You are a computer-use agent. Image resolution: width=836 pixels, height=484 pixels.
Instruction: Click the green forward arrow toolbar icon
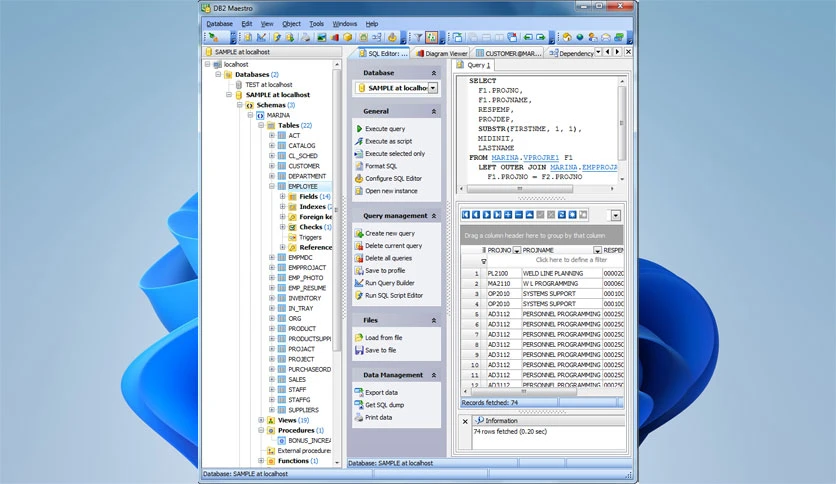click(541, 37)
